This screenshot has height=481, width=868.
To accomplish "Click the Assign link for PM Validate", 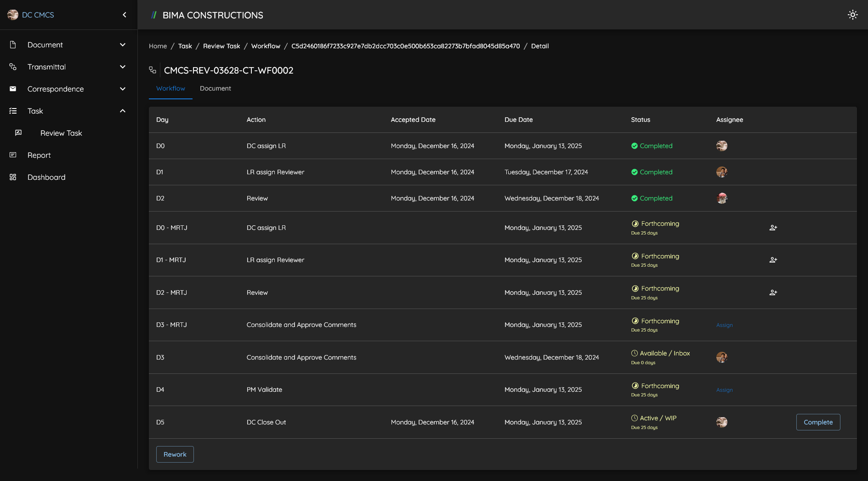I will (724, 390).
